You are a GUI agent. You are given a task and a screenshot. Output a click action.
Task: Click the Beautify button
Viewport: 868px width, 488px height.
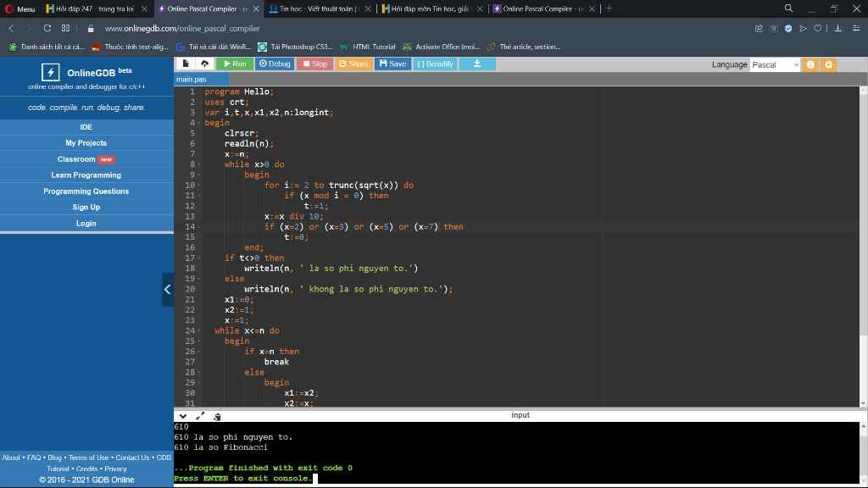pos(435,64)
